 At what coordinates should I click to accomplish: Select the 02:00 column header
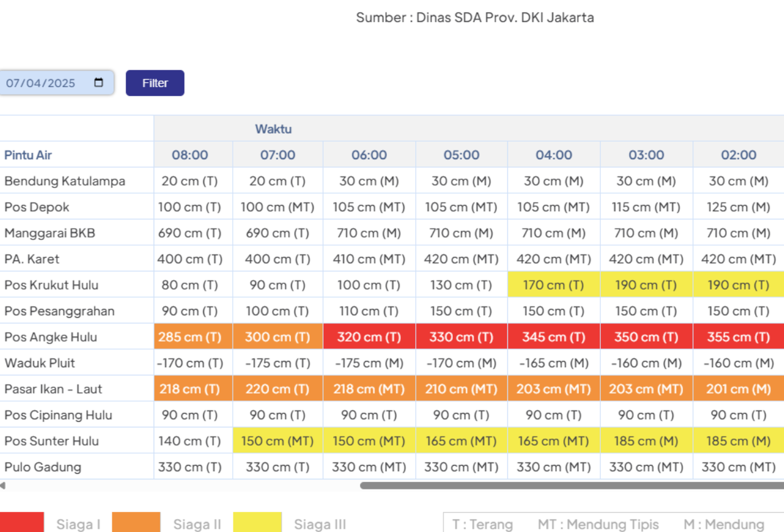(739, 155)
